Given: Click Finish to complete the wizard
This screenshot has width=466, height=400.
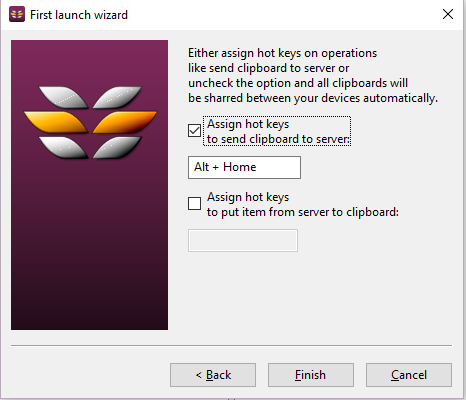Looking at the screenshot, I should pyautogui.click(x=311, y=375).
